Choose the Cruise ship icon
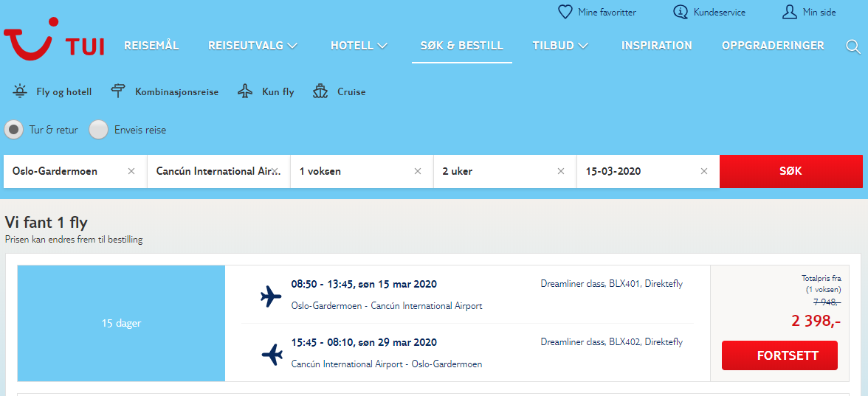The height and width of the screenshot is (396, 868). 320,91
